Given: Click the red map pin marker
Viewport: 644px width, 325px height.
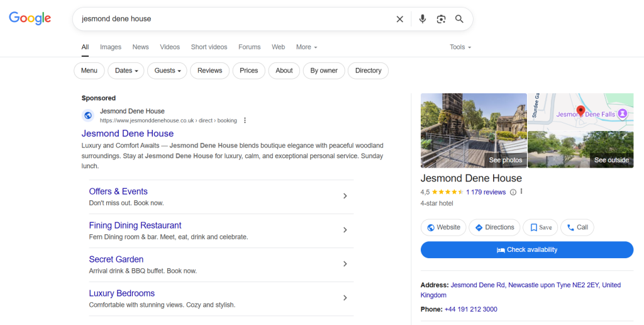Looking at the screenshot, I should (x=580, y=111).
